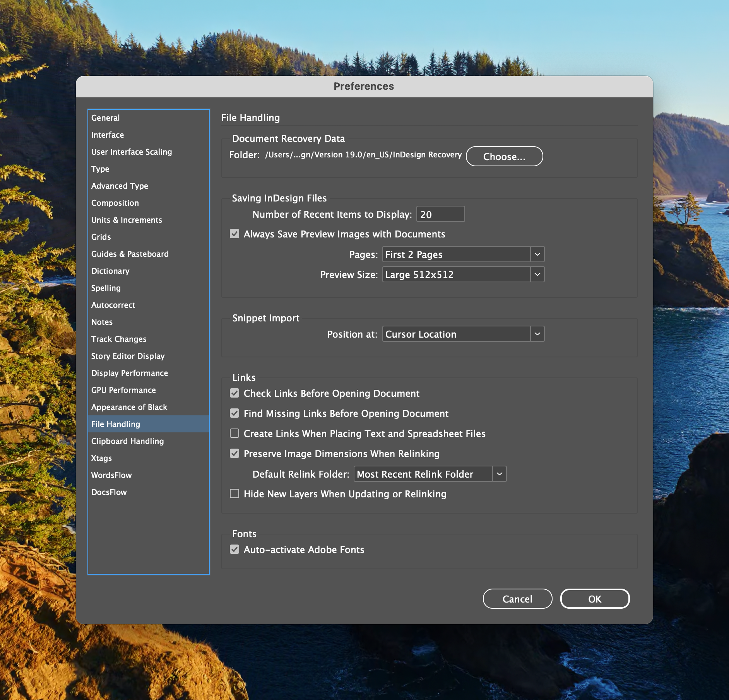The height and width of the screenshot is (700, 729).
Task: Open the Pages dropdown
Action: 463,254
